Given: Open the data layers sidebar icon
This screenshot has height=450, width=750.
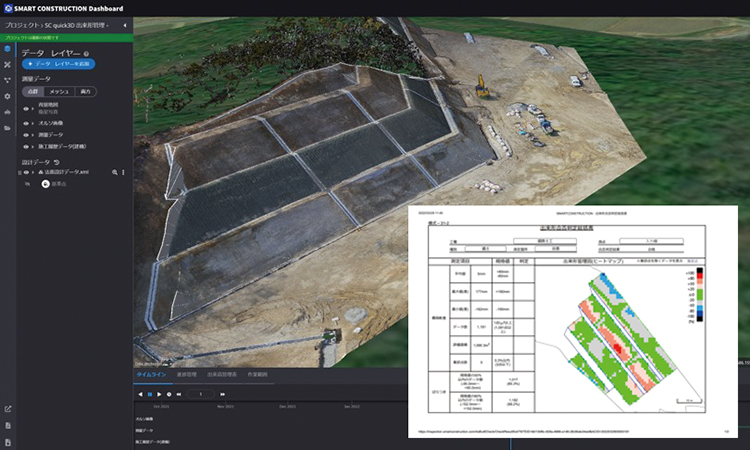Looking at the screenshot, I should tap(7, 48).
